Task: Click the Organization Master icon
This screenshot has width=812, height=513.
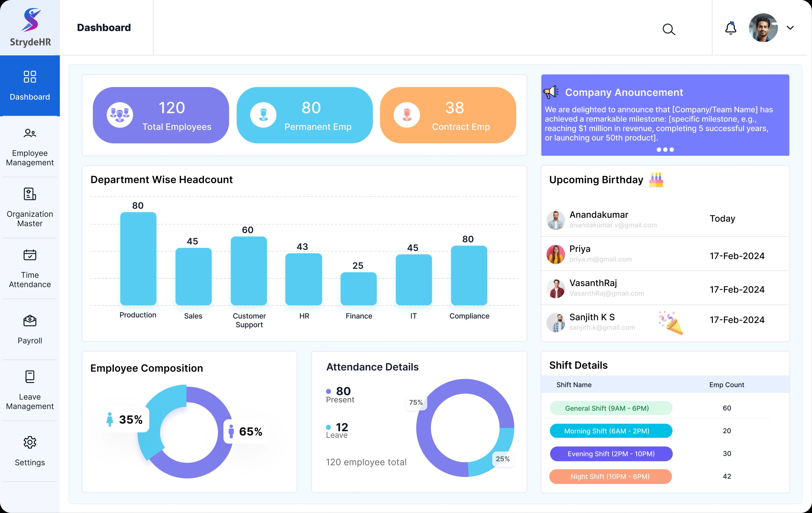Action: (30, 194)
